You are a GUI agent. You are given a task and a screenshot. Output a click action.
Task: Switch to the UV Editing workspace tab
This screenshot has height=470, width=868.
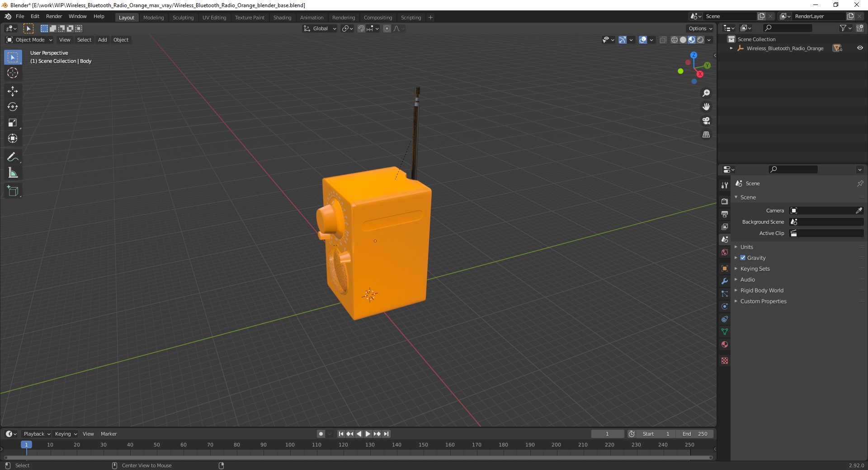click(x=214, y=18)
